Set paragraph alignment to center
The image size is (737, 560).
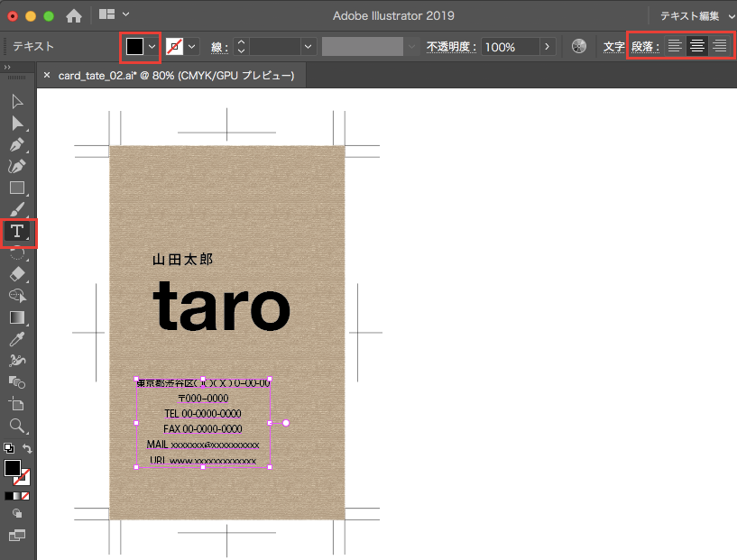pos(697,46)
